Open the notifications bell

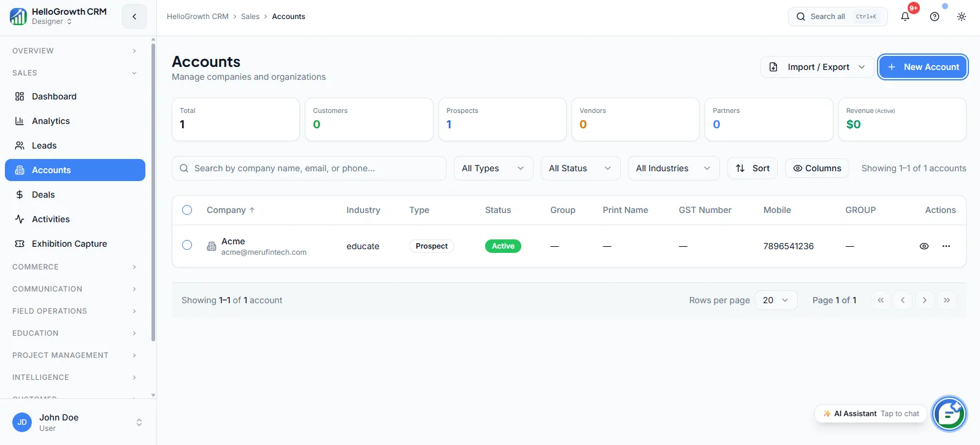pos(905,17)
